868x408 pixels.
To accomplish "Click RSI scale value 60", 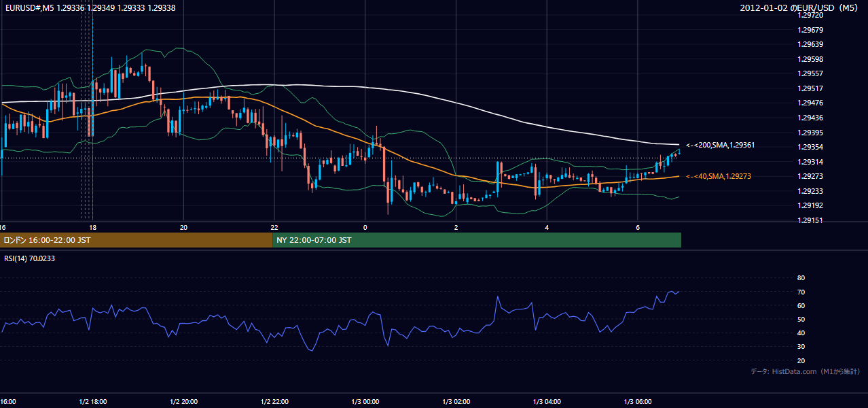I will click(x=801, y=305).
